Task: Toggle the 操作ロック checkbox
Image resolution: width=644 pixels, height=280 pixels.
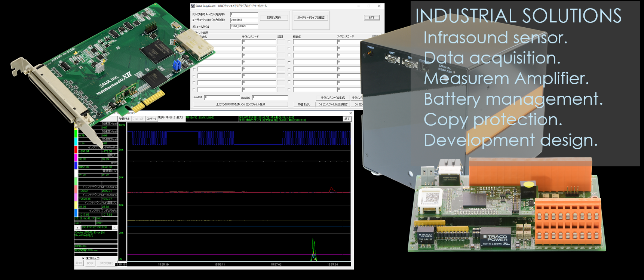Action: (83, 258)
